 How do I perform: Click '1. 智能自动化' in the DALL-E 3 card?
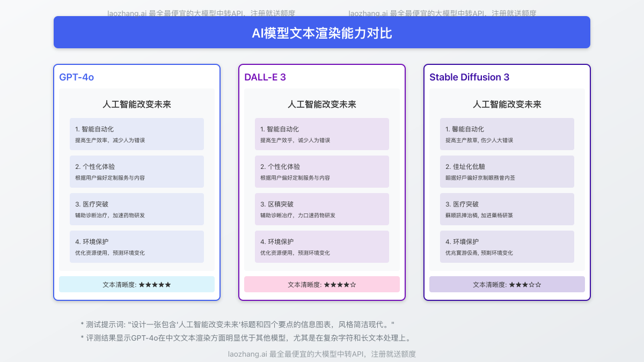click(280, 129)
